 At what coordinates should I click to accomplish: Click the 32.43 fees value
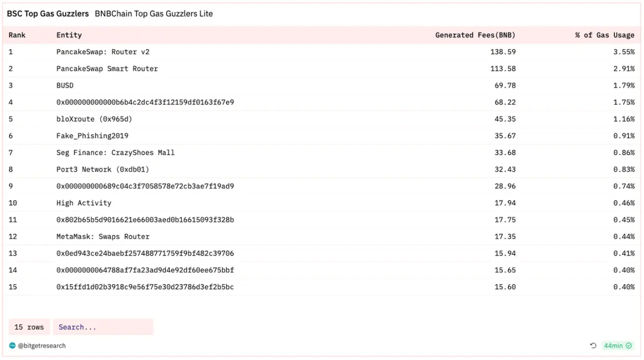(x=505, y=169)
